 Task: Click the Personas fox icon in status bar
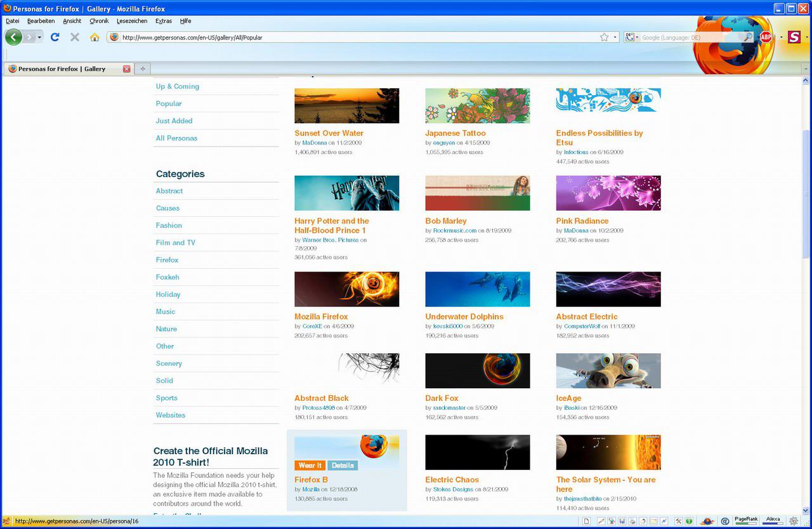click(7, 521)
